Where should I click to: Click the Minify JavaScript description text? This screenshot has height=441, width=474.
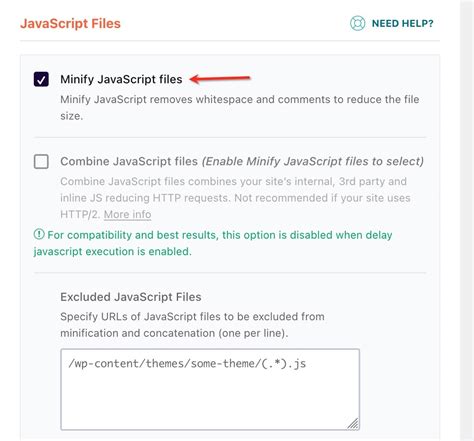click(240, 108)
